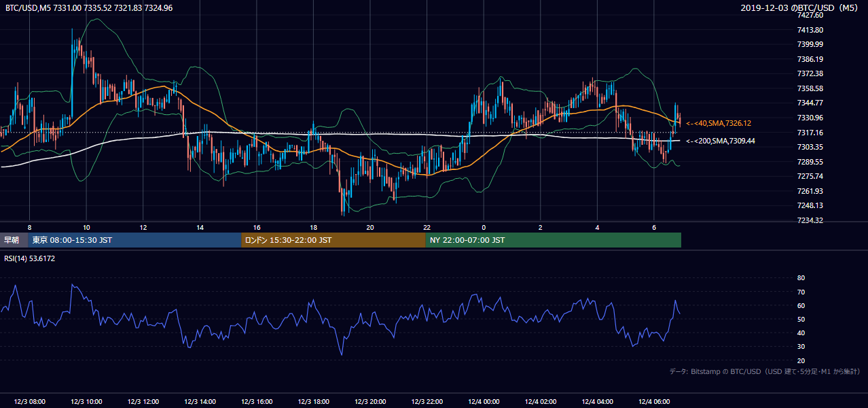Click the 7386.19 price axis label
The height and width of the screenshot is (408, 868).
click(x=810, y=59)
